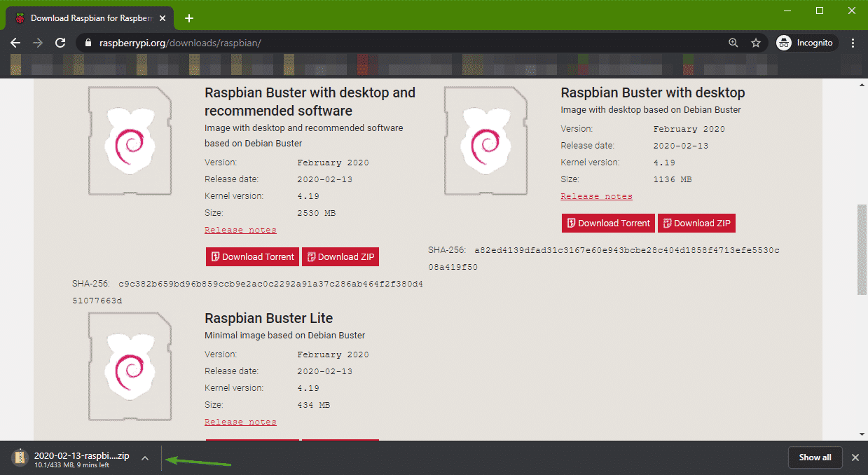Download Torrent for desktop and recommended software
The height and width of the screenshot is (475, 868).
click(252, 257)
